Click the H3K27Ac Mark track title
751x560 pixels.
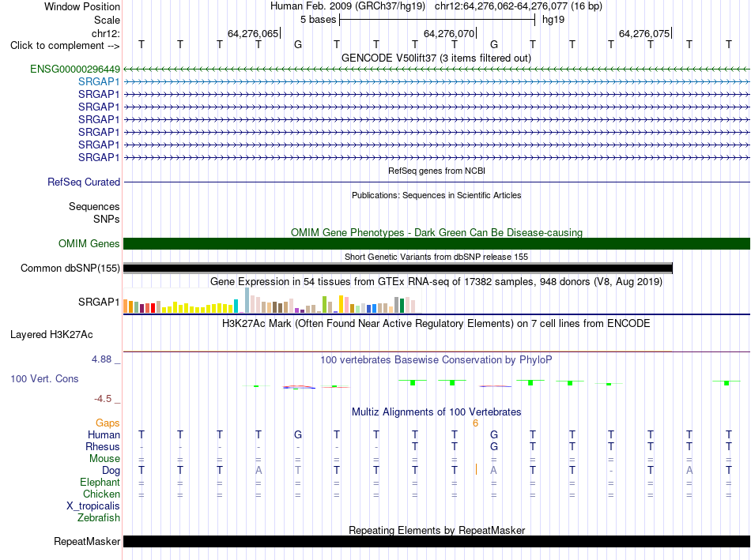(436, 324)
